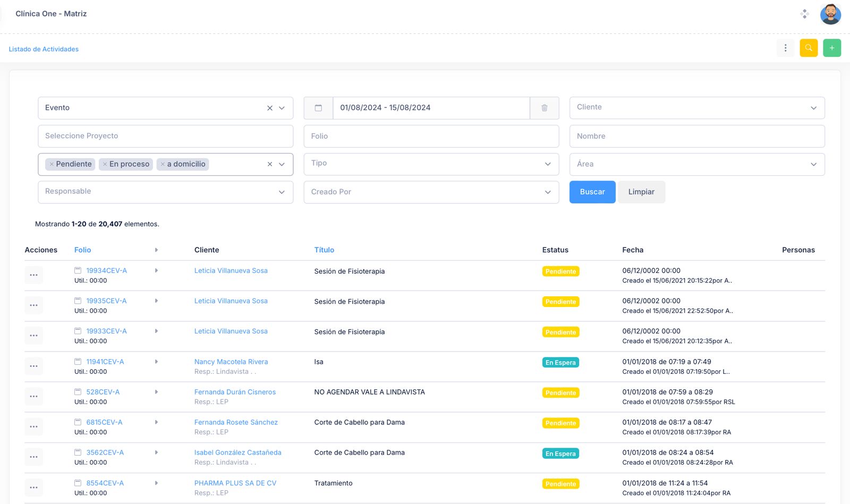Remove the a domicilio filter tag
The image size is (850, 504).
(163, 165)
